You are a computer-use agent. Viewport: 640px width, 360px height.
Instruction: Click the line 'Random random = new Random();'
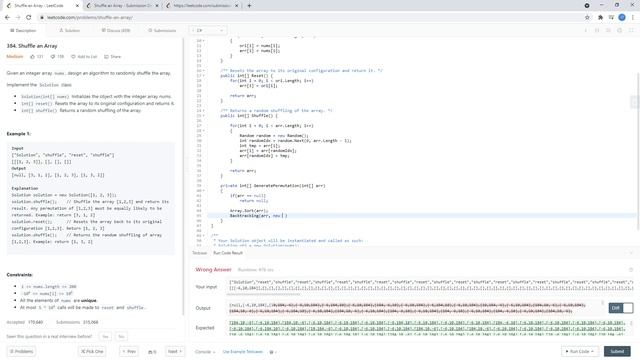point(274,136)
